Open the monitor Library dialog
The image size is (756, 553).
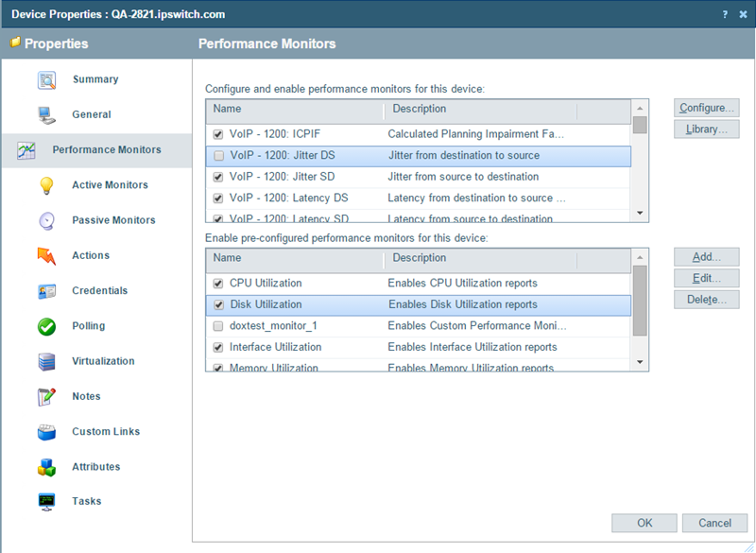pos(706,130)
